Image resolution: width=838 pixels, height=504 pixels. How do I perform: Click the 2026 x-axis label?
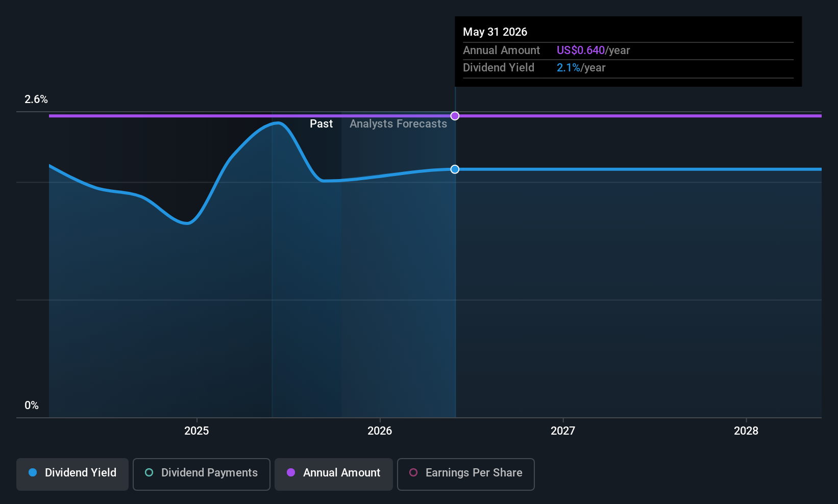pos(380,431)
